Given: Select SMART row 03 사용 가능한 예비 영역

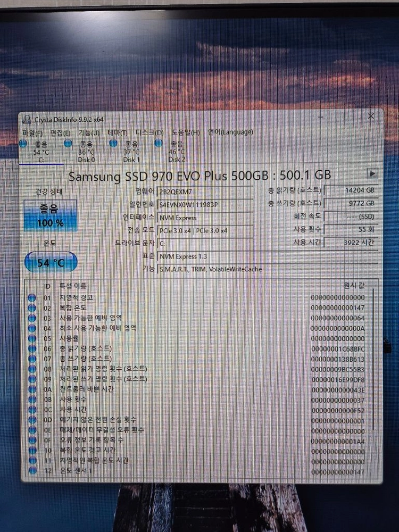Looking at the screenshot, I should coord(198,318).
